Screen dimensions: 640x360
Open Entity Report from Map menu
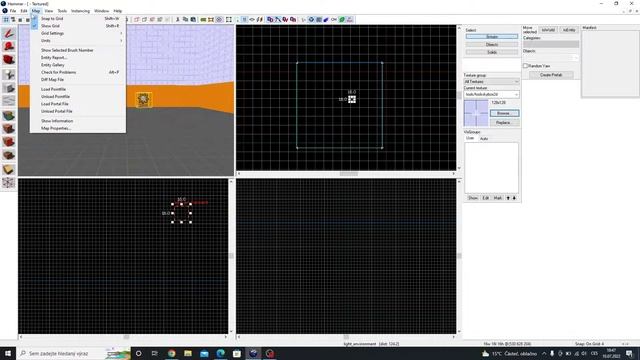click(x=78, y=58)
